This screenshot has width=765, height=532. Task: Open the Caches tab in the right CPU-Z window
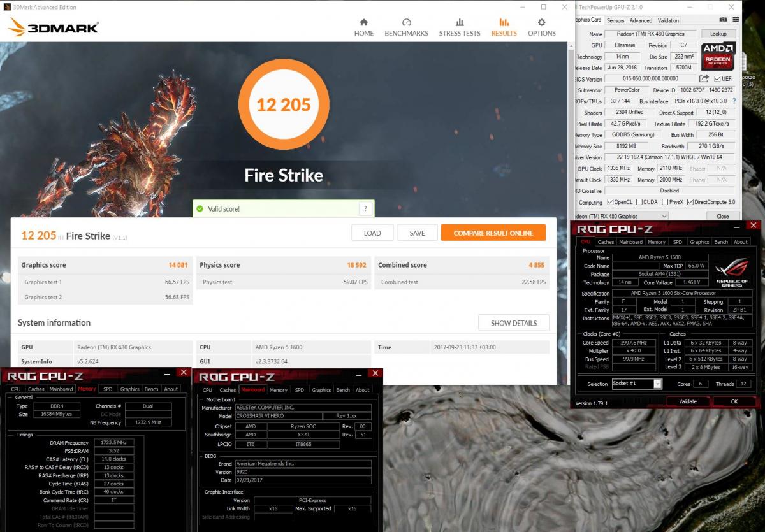point(606,242)
